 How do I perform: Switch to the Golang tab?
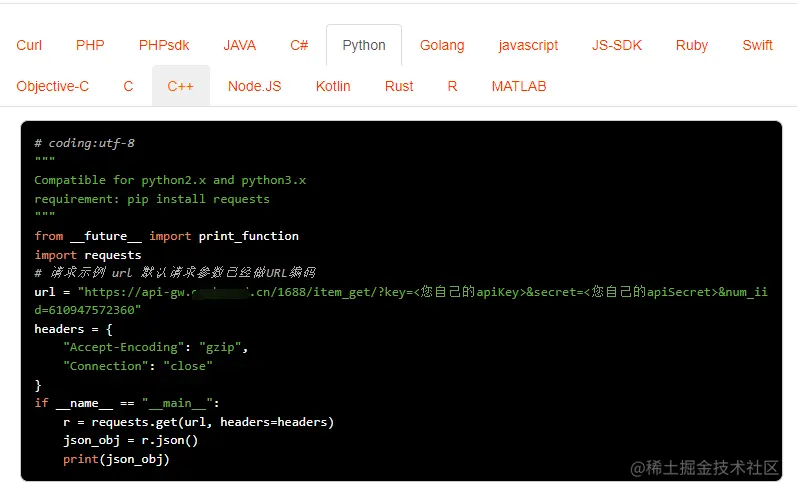[442, 45]
